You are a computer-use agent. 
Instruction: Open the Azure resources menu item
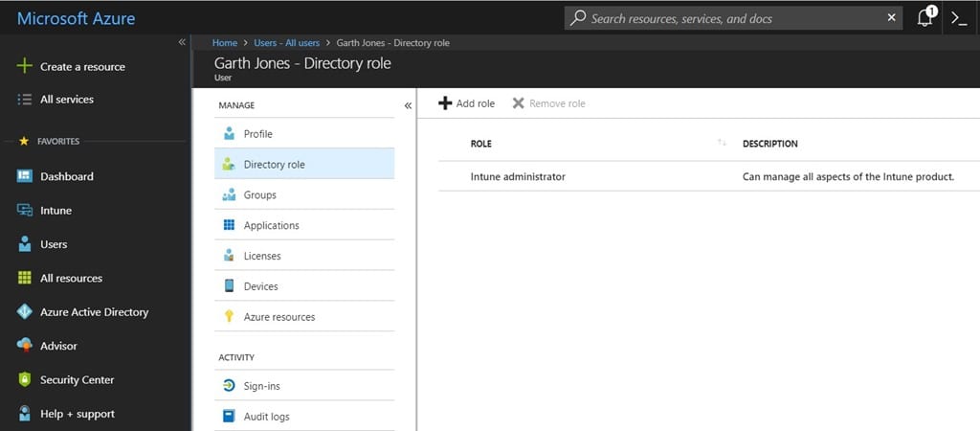(304, 316)
